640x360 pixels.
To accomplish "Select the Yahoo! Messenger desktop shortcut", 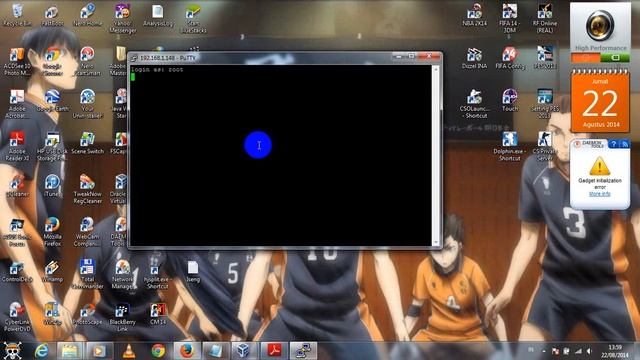I will coord(122,19).
